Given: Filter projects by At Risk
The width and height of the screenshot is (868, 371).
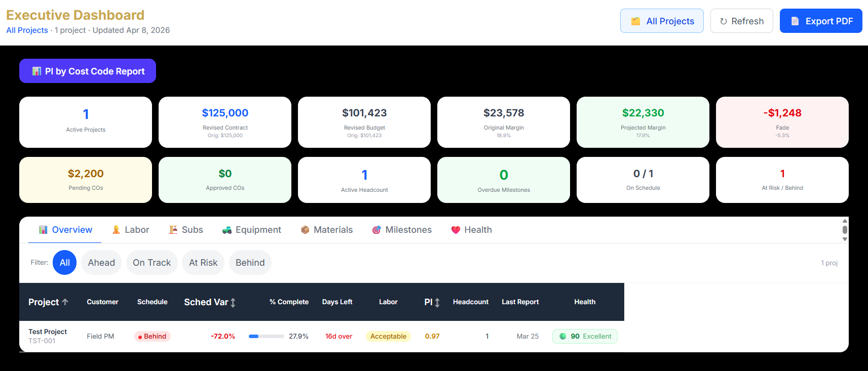Looking at the screenshot, I should point(203,263).
